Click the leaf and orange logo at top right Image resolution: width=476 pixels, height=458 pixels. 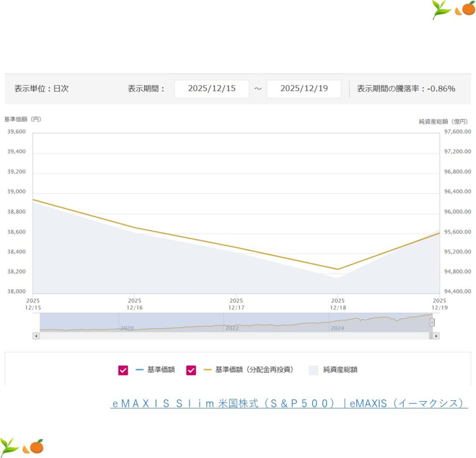pos(453,9)
